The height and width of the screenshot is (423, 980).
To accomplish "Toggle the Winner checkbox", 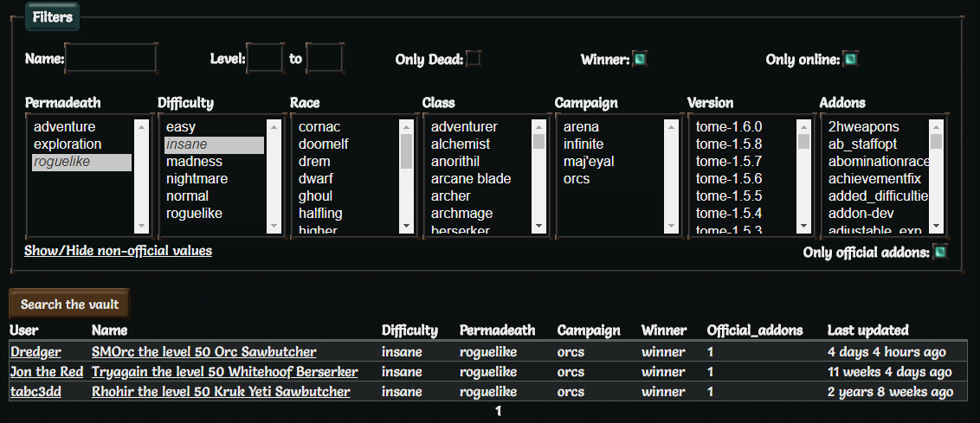I will click(641, 59).
